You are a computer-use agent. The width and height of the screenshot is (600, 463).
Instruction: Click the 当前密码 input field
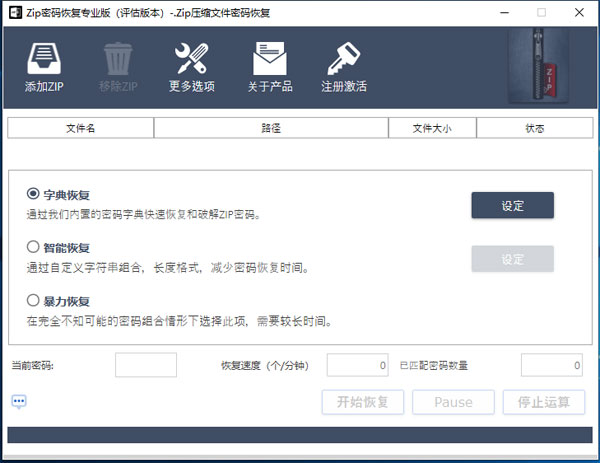(146, 365)
